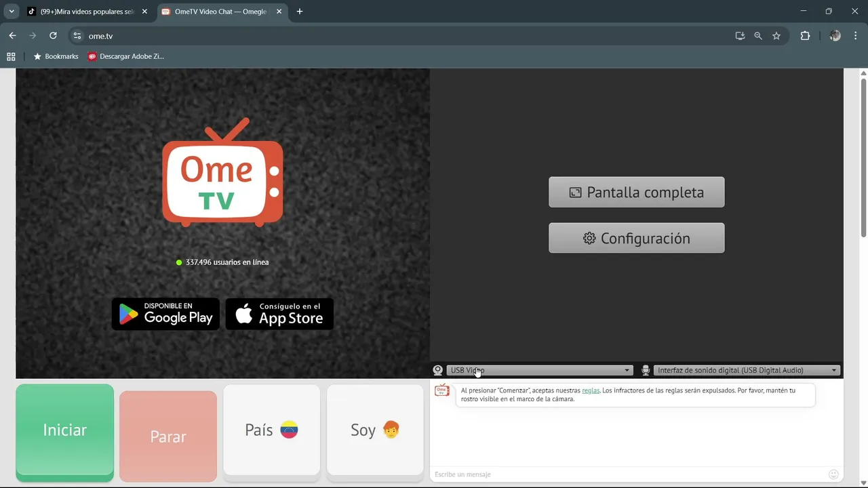The width and height of the screenshot is (868, 488).
Task: Click the forward navigation arrow
Action: (33, 36)
